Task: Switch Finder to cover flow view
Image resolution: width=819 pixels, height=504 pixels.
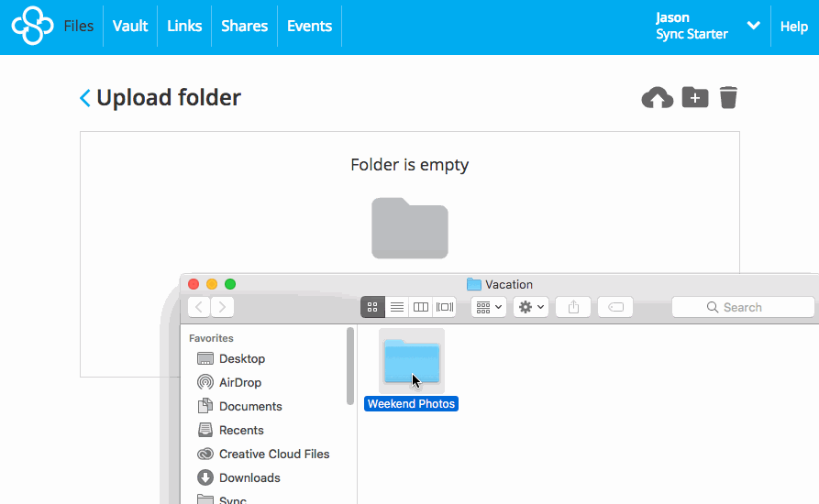Action: point(445,307)
